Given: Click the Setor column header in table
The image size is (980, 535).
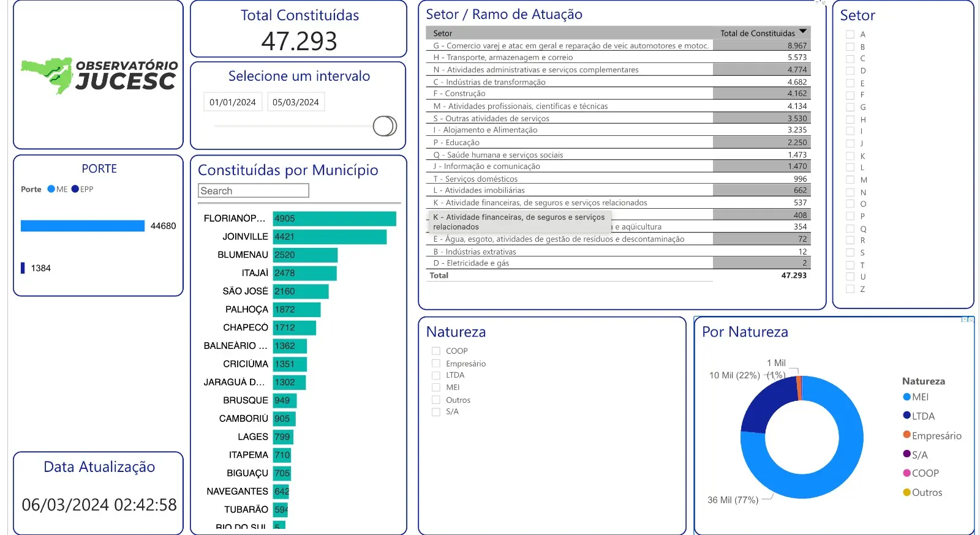Looking at the screenshot, I should click(x=443, y=33).
